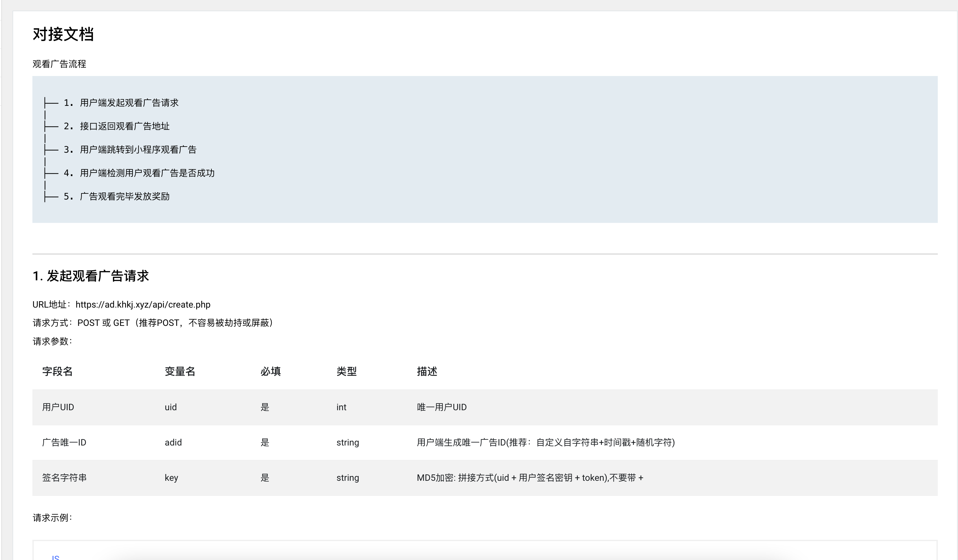Viewport: 958px width, 560px height.
Task: Click the 用户端生成唯一广告ID description cell
Action: click(546, 443)
